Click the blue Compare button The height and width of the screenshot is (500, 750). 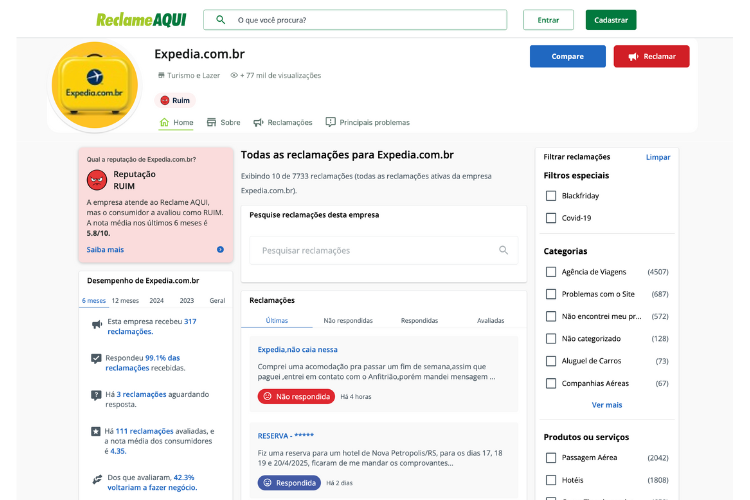tap(567, 56)
